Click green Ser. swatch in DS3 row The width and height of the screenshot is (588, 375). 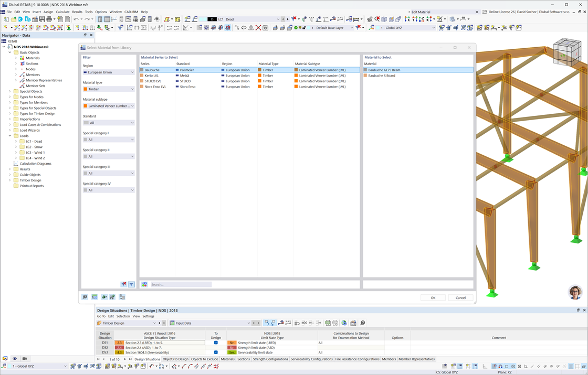232,352
